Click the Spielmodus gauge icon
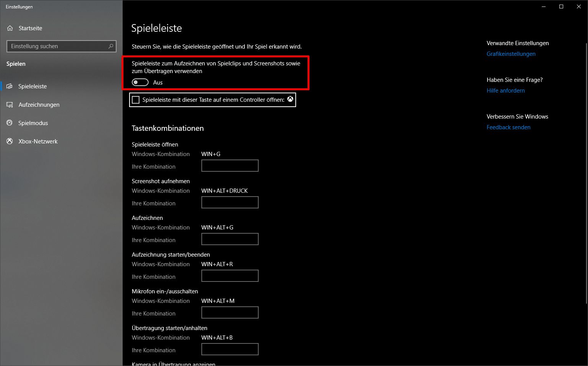This screenshot has height=366, width=588. (x=10, y=123)
